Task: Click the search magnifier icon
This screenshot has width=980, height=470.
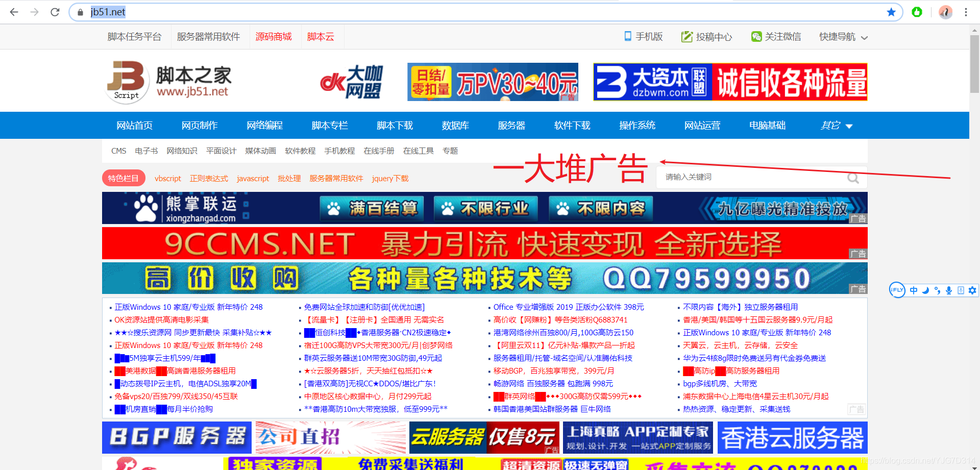Action: click(x=853, y=178)
